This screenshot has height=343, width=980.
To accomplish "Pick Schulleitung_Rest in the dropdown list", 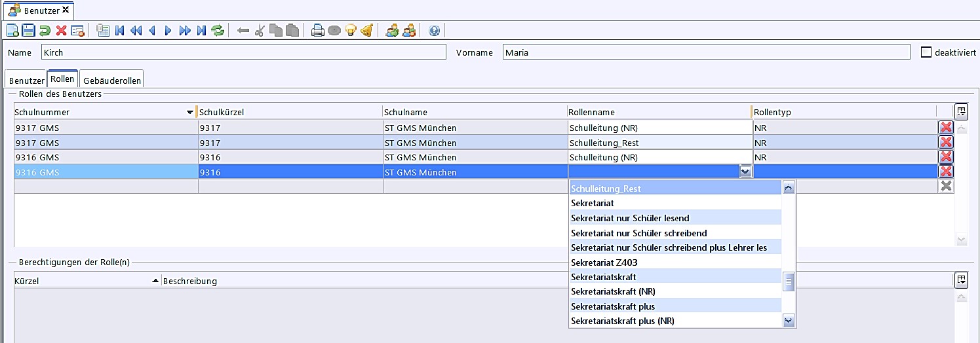I will [675, 188].
